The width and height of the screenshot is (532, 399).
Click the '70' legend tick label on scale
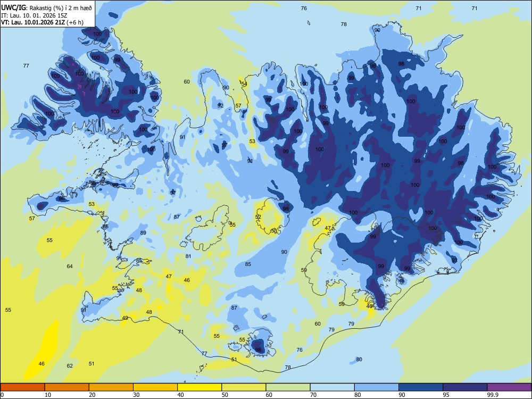pyautogui.click(x=313, y=395)
